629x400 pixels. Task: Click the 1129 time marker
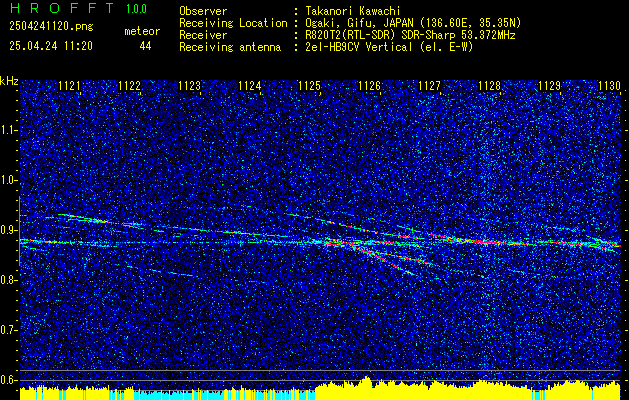click(x=549, y=85)
